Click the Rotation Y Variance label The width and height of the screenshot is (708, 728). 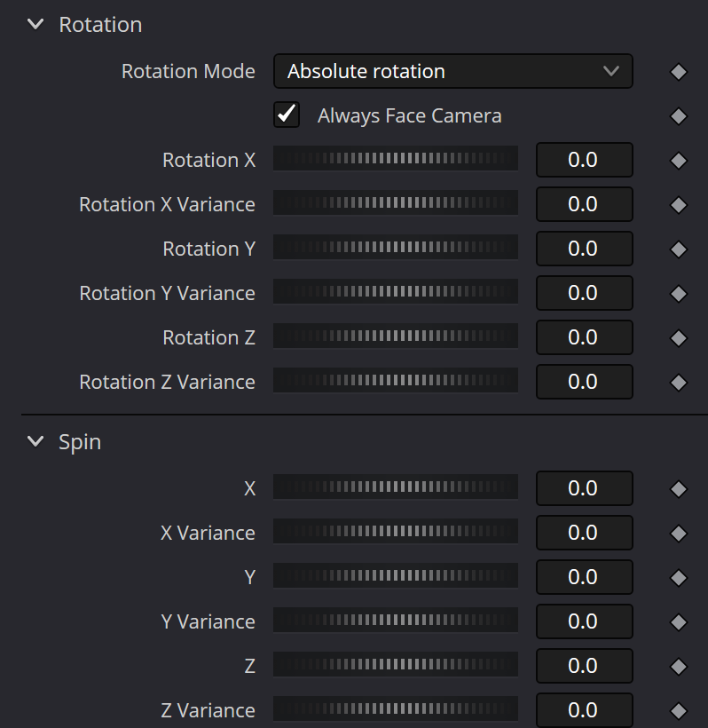click(167, 294)
